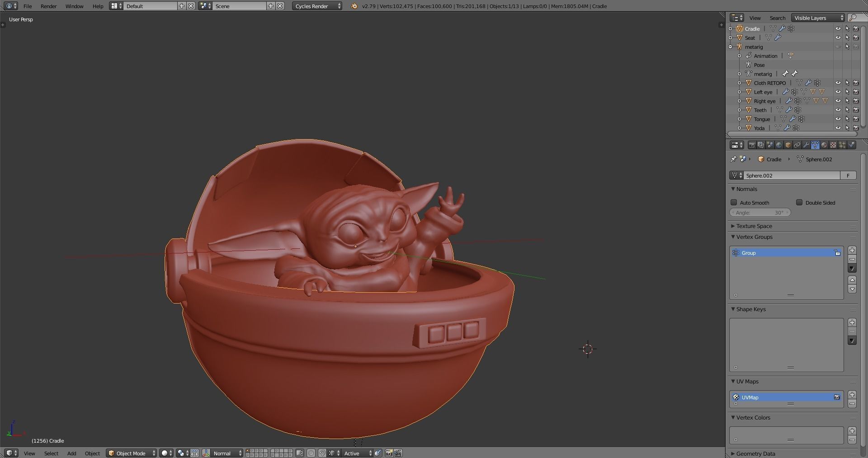Open the transform orientation dropdown showing Normal
This screenshot has height=458, width=868.
222,453
